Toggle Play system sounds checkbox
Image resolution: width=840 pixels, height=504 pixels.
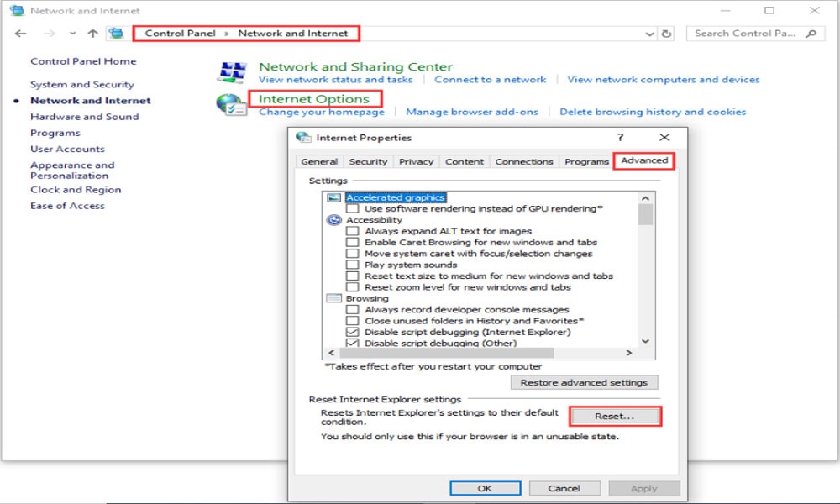pyautogui.click(x=352, y=265)
